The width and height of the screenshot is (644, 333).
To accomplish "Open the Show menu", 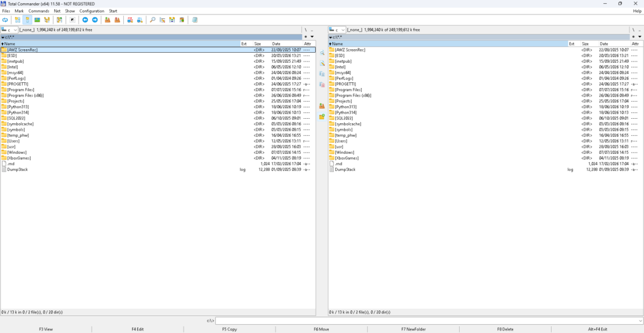I will pyautogui.click(x=70, y=11).
